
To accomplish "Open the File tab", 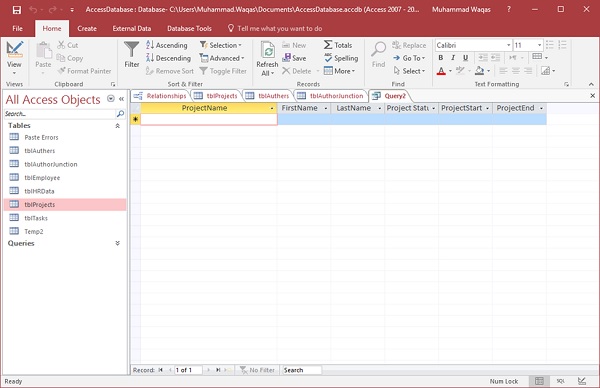I will point(18,28).
